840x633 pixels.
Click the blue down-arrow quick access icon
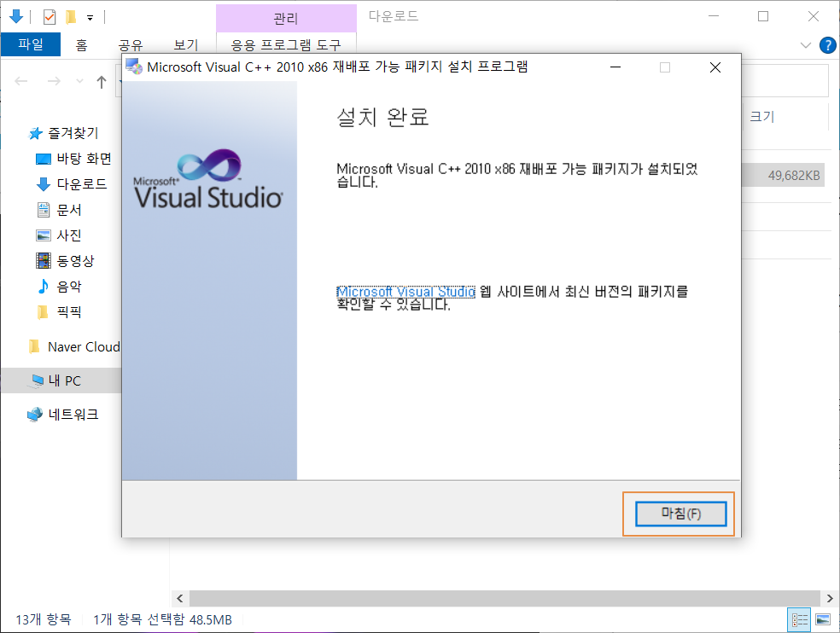click(16, 16)
